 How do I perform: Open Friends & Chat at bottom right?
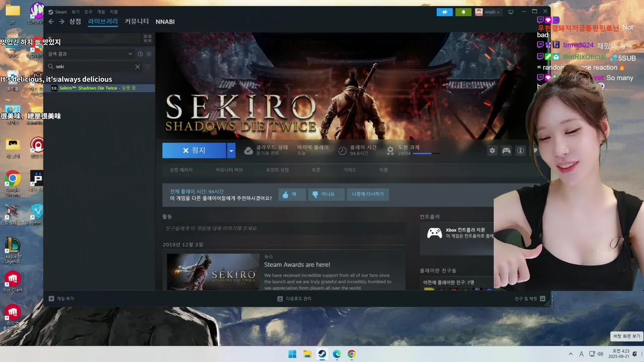tap(530, 299)
